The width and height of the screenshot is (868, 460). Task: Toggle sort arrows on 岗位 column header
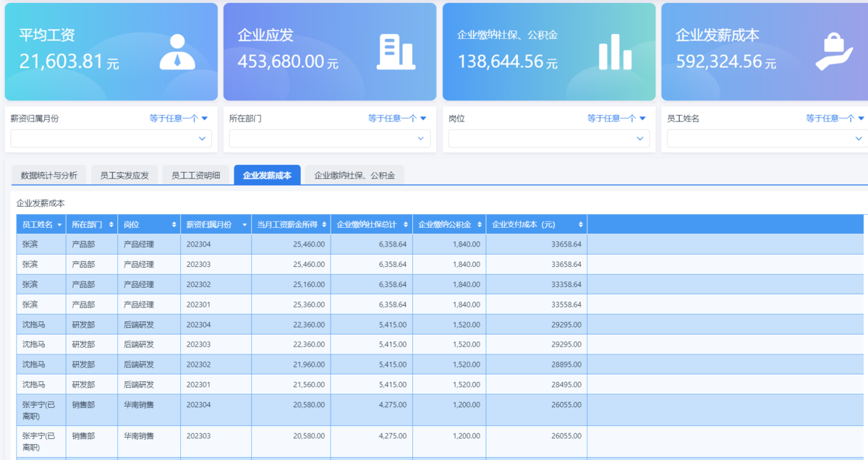click(x=174, y=225)
